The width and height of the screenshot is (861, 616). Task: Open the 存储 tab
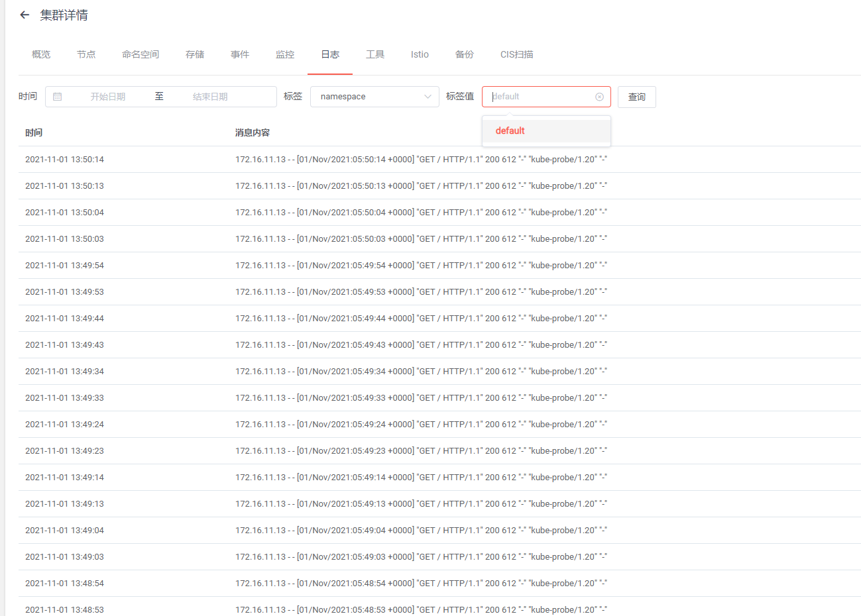pyautogui.click(x=194, y=54)
